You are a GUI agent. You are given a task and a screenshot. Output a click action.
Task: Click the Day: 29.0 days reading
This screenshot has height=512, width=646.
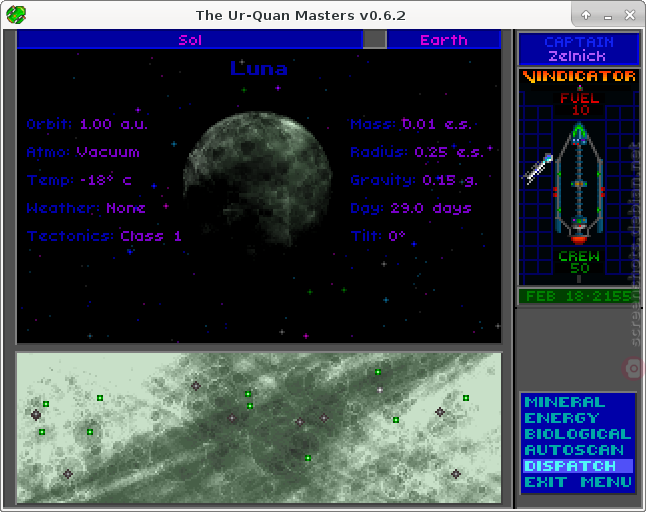[410, 208]
